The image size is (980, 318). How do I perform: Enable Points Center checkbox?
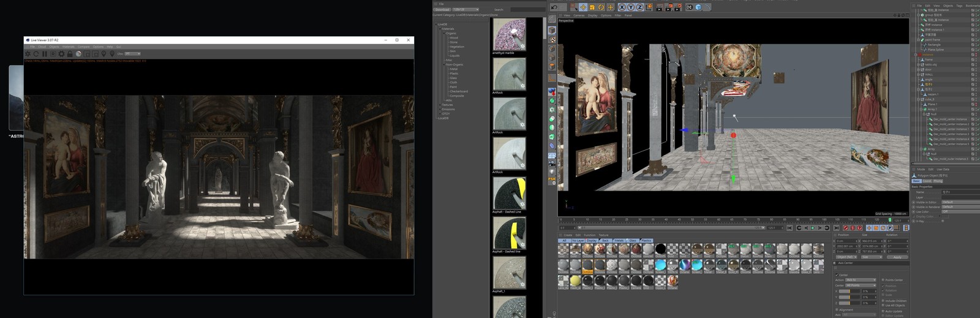click(883, 280)
